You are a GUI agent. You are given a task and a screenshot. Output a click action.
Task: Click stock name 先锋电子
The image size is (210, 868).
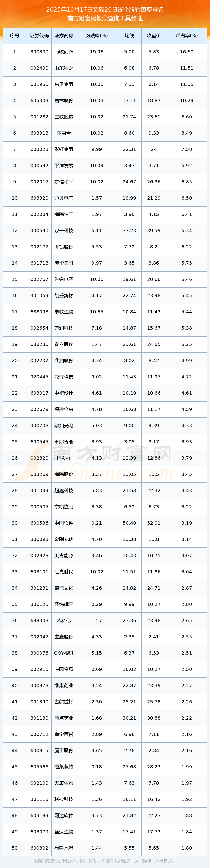64,279
